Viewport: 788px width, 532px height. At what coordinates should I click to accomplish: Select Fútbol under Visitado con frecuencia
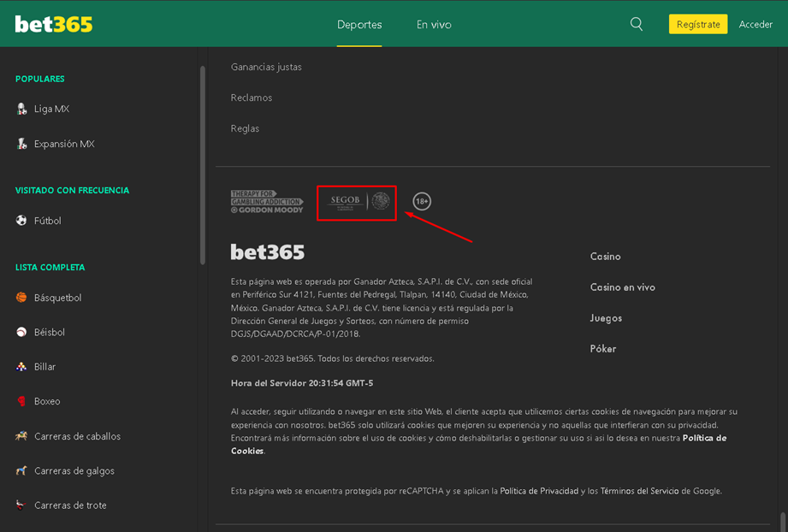(x=48, y=221)
